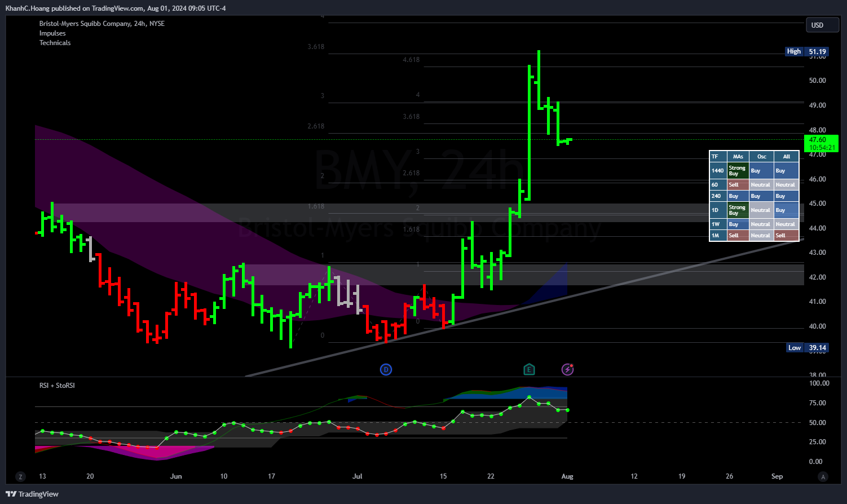The height and width of the screenshot is (504, 847).
Task: Click the 4.618 Fibonacci level label
Action: pyautogui.click(x=411, y=60)
